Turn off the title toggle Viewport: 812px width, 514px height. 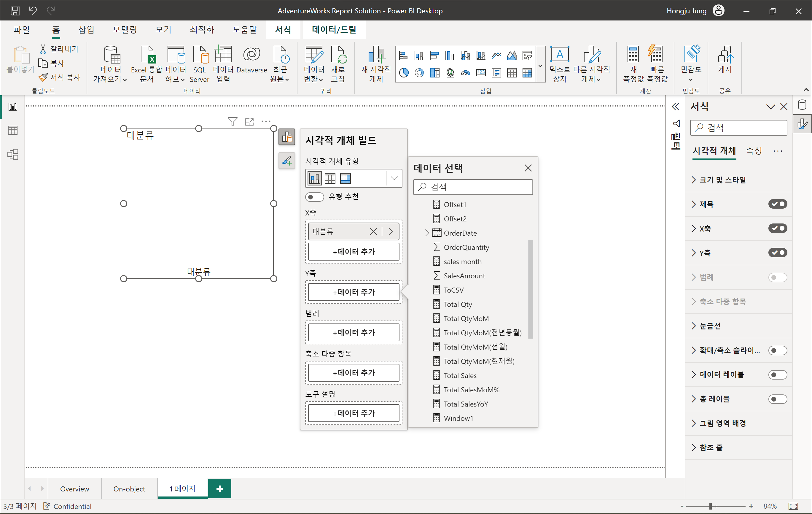777,204
